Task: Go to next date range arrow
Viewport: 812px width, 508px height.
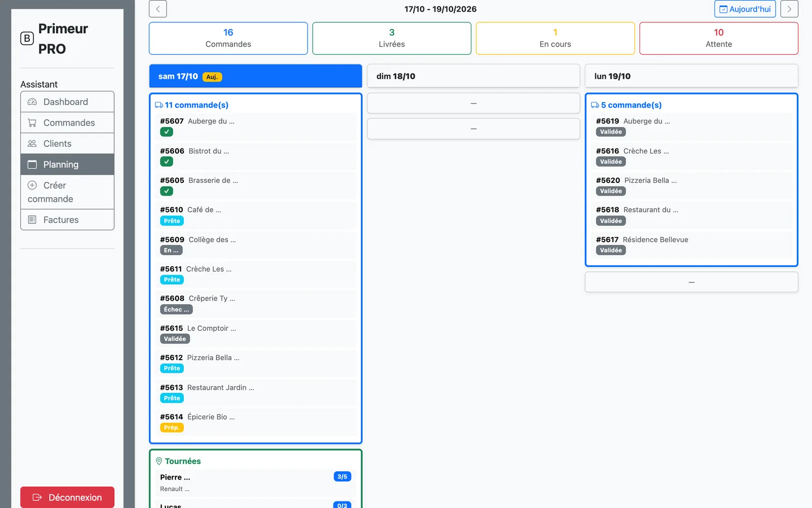Action: click(x=789, y=9)
